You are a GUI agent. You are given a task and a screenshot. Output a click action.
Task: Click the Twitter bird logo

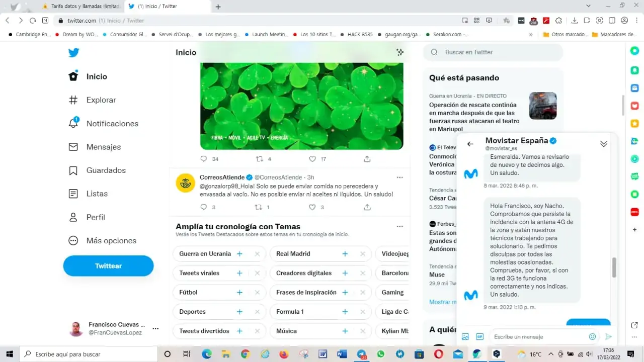[73, 53]
